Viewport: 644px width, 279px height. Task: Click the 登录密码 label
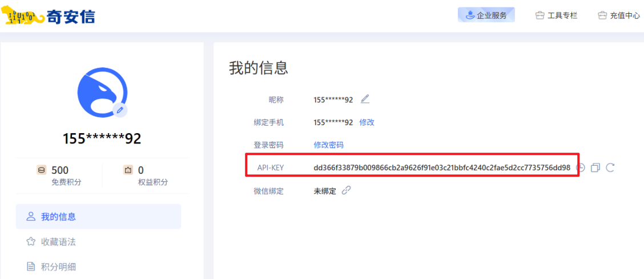268,145
